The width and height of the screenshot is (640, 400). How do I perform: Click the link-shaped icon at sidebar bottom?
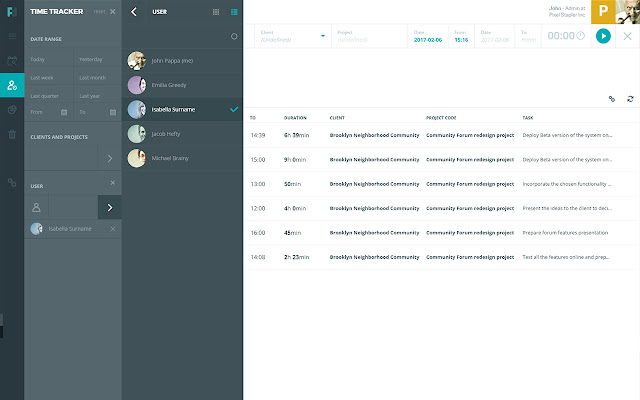coord(12,183)
